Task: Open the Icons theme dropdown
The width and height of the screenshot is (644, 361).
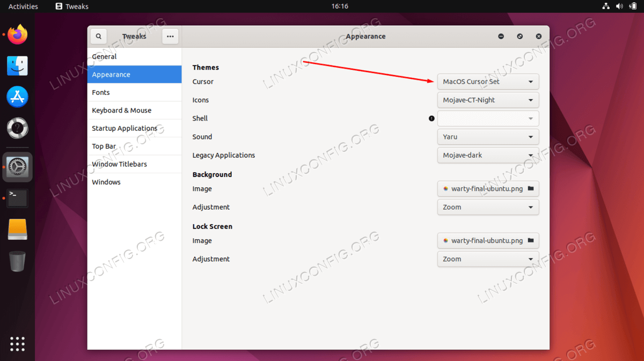Action: 488,100
